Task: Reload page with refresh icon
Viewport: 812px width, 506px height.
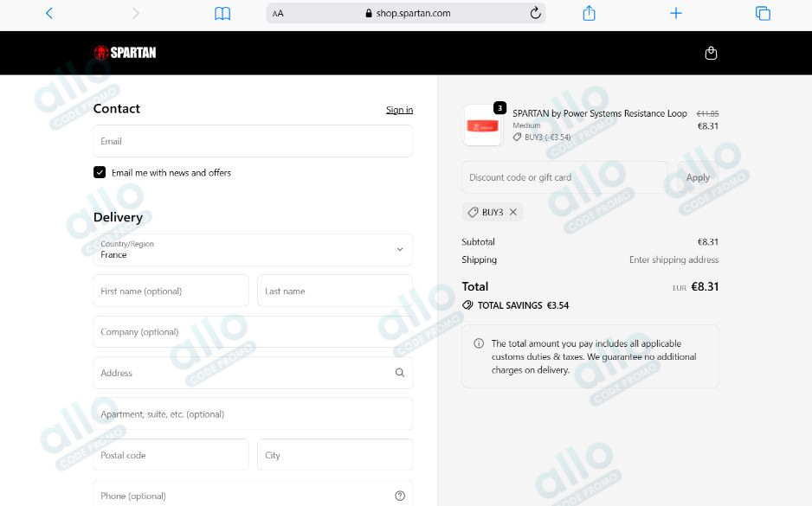Action: pos(535,13)
